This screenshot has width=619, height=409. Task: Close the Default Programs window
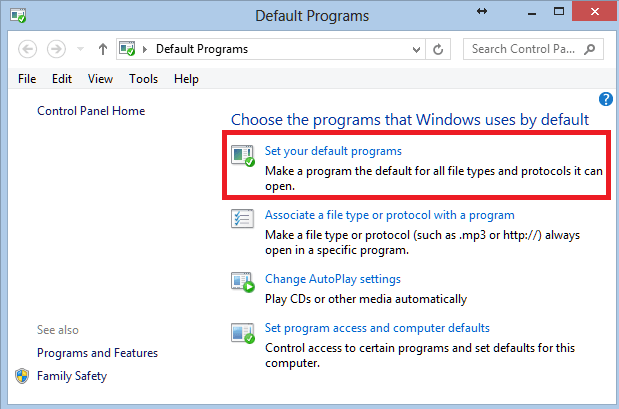pos(595,12)
